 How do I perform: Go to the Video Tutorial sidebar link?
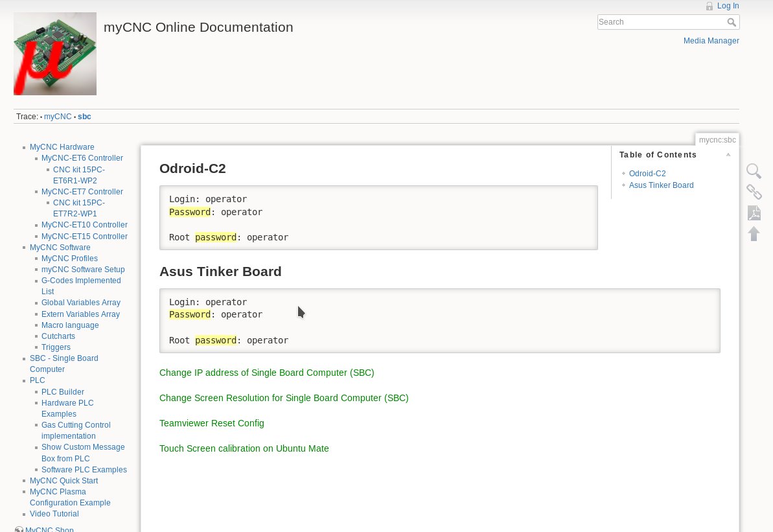pos(54,514)
